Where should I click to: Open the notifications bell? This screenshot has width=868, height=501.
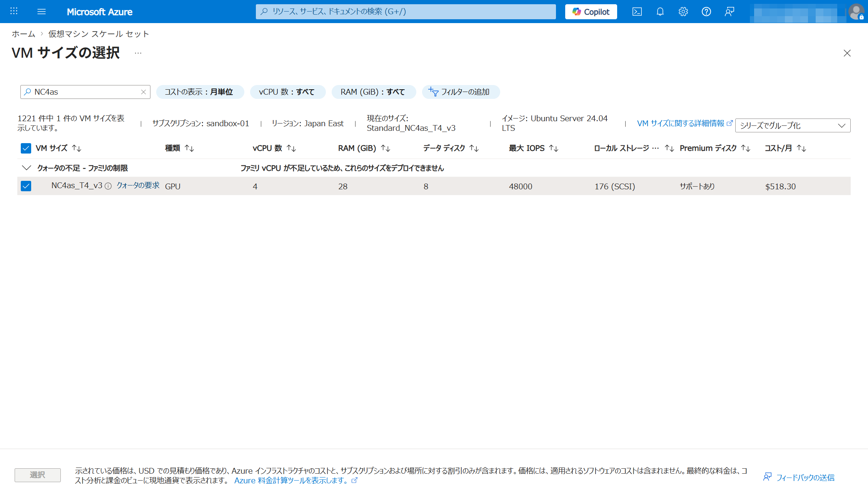pos(660,12)
